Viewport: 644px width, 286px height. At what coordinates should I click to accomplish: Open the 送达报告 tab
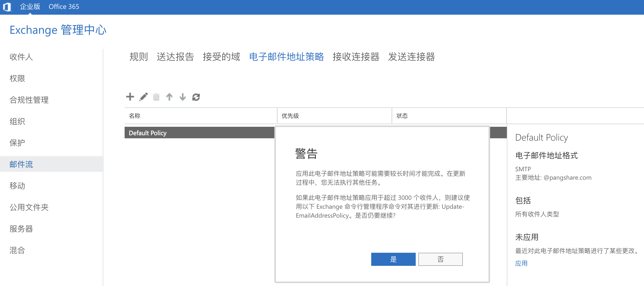point(175,57)
